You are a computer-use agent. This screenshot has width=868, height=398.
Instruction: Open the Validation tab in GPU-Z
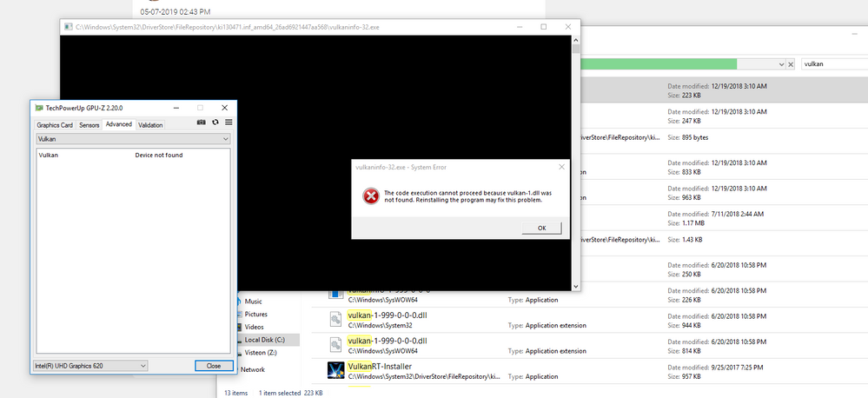(x=150, y=125)
